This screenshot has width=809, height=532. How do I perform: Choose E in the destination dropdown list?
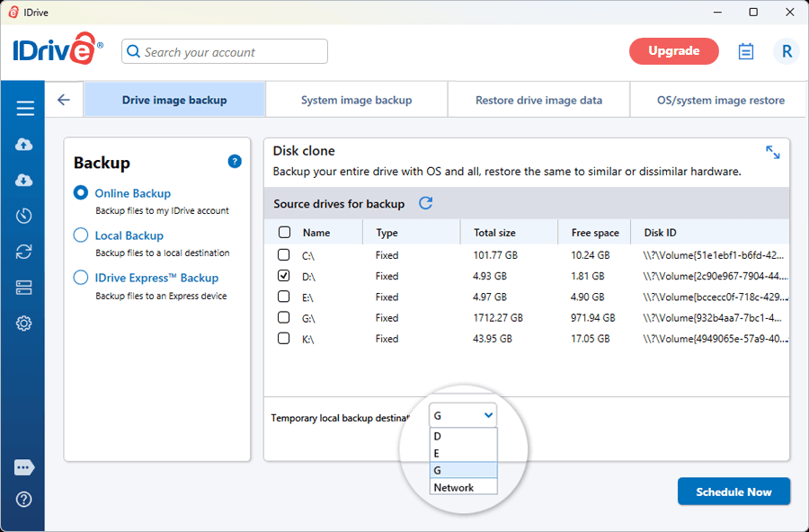point(463,454)
